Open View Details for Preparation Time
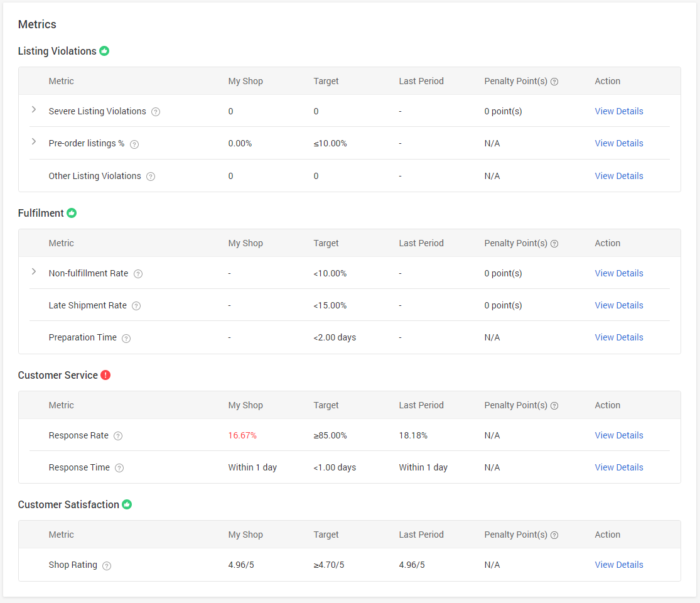The height and width of the screenshot is (603, 700). coord(619,338)
